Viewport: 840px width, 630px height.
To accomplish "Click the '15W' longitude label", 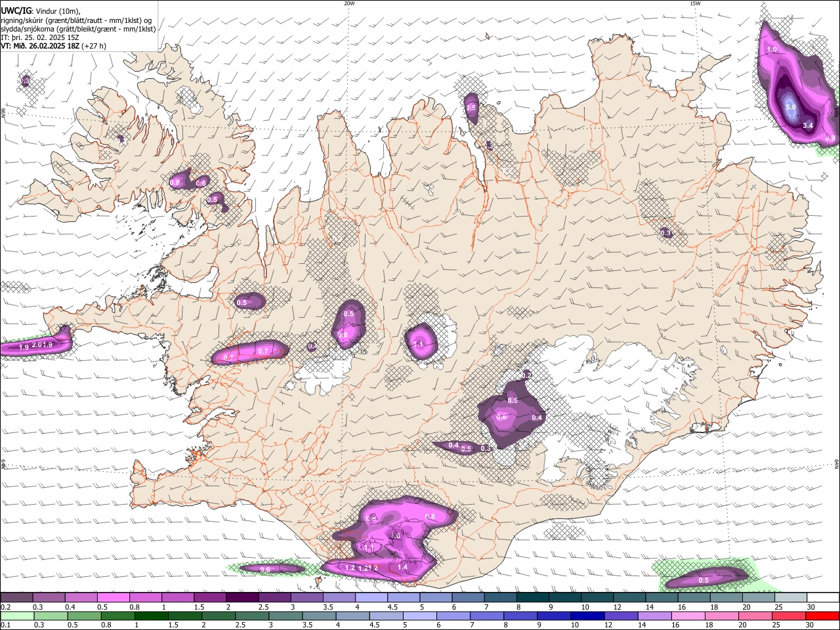I will tap(695, 3).
